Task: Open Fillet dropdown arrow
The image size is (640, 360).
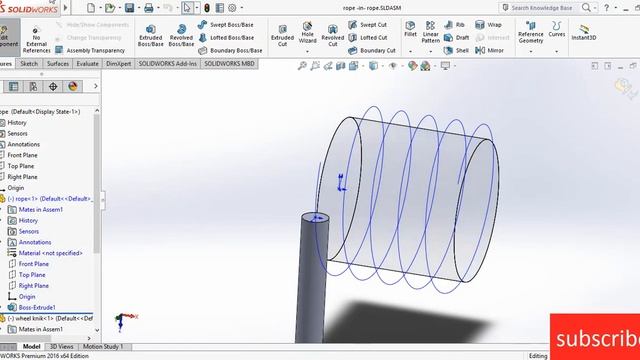Action: click(410, 52)
